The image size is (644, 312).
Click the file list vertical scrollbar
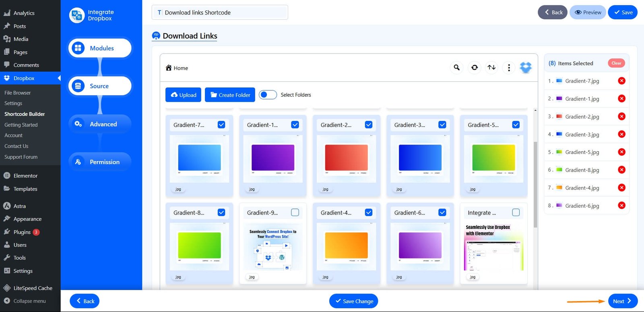pos(535,185)
